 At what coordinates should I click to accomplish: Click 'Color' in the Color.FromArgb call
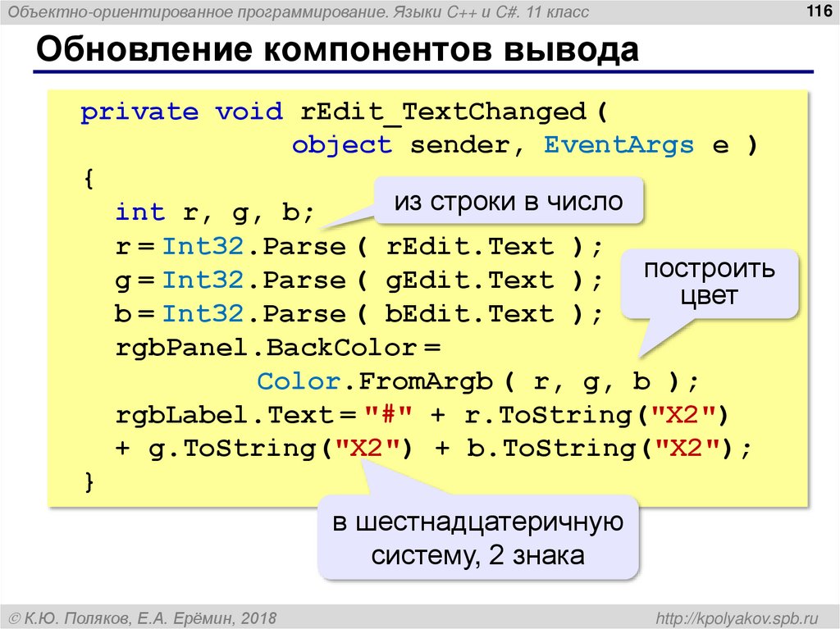[x=299, y=381]
